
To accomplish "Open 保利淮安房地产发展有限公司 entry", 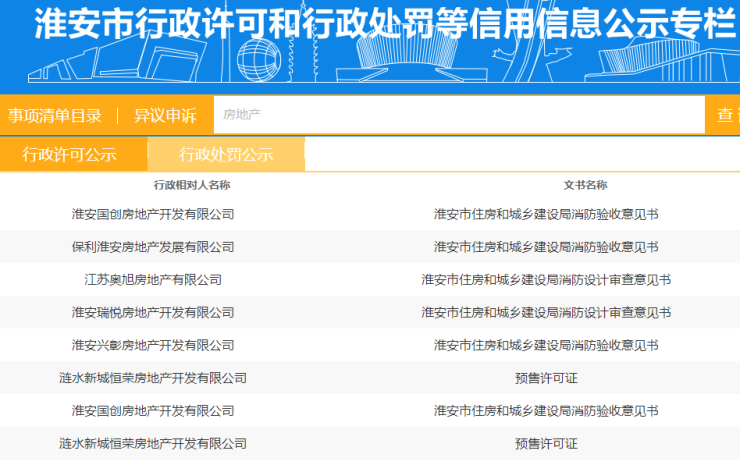I will 153,247.
